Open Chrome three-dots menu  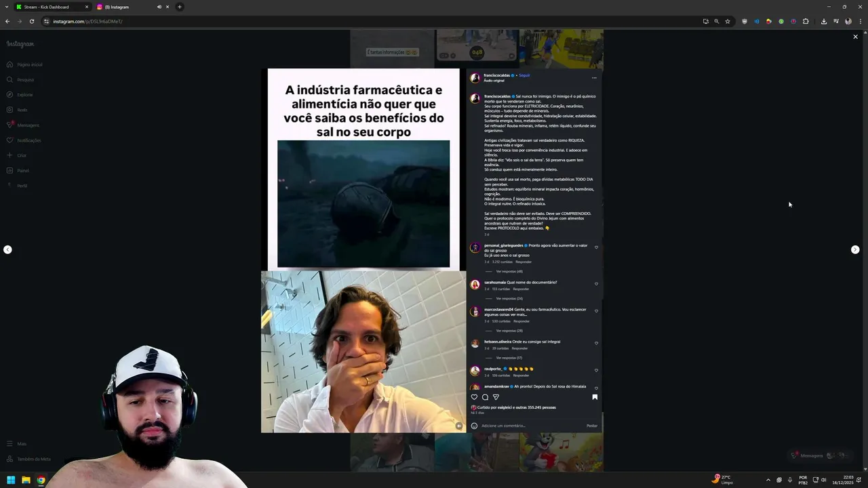[861, 21]
